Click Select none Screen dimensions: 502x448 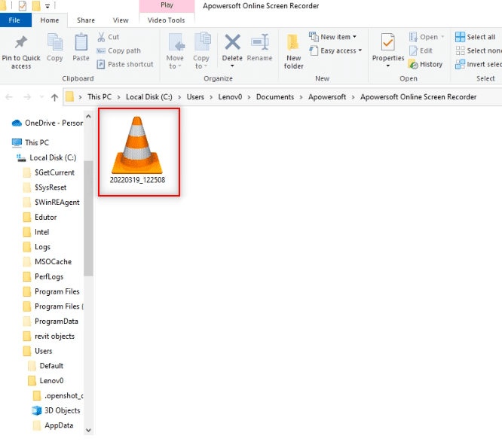click(x=479, y=51)
